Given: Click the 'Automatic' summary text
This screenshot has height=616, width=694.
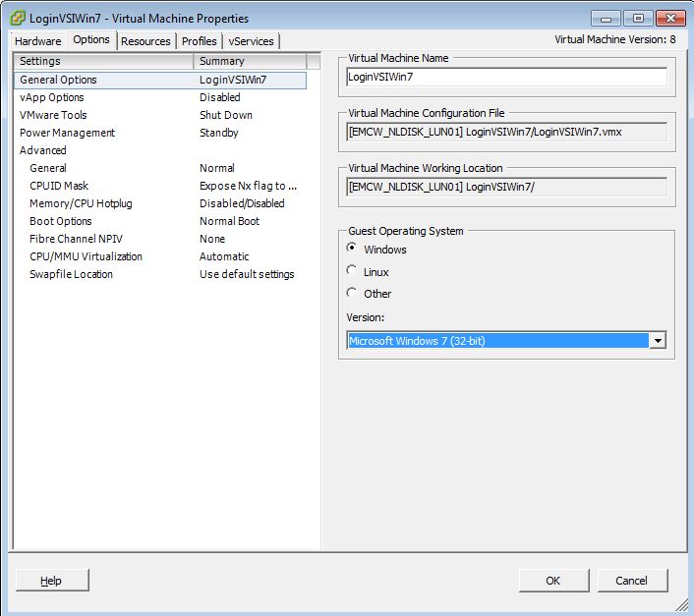Looking at the screenshot, I should tap(224, 256).
